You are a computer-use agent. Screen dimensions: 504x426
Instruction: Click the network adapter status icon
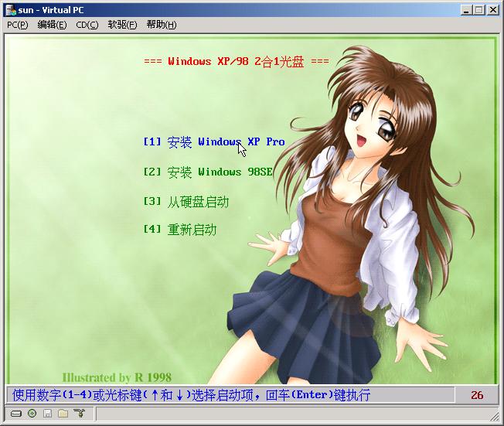click(79, 413)
